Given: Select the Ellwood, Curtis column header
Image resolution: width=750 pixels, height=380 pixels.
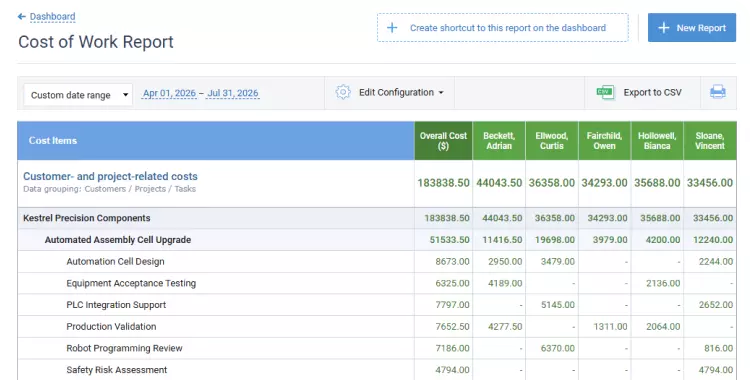Looking at the screenshot, I should tap(551, 141).
